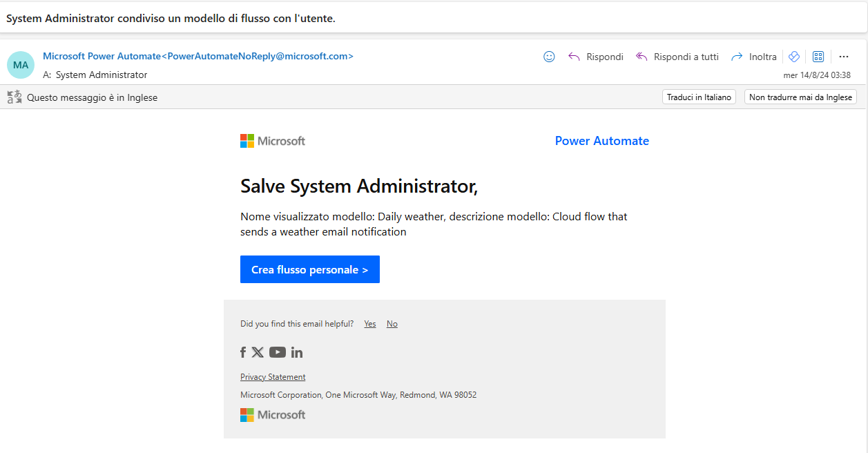Open the three-dot more actions menu
The height and width of the screenshot is (453, 868).
[x=844, y=57]
